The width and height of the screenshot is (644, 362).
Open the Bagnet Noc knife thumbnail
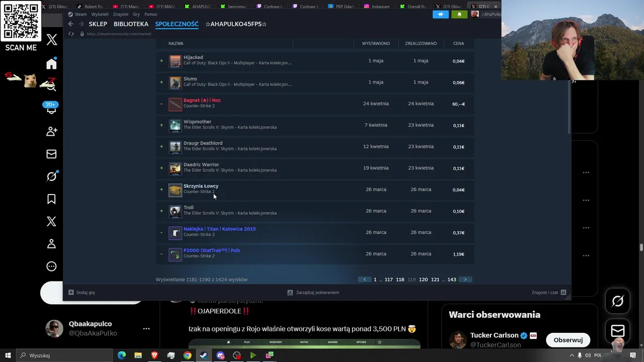(175, 104)
